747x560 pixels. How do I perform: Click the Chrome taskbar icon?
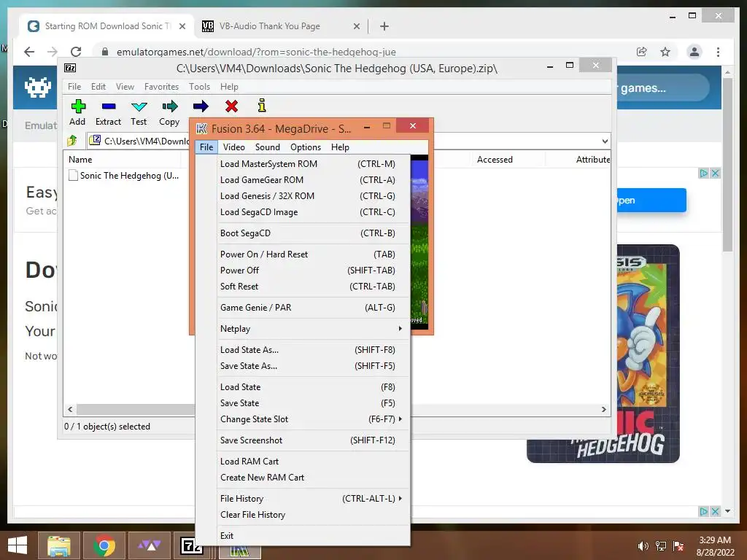[104, 546]
